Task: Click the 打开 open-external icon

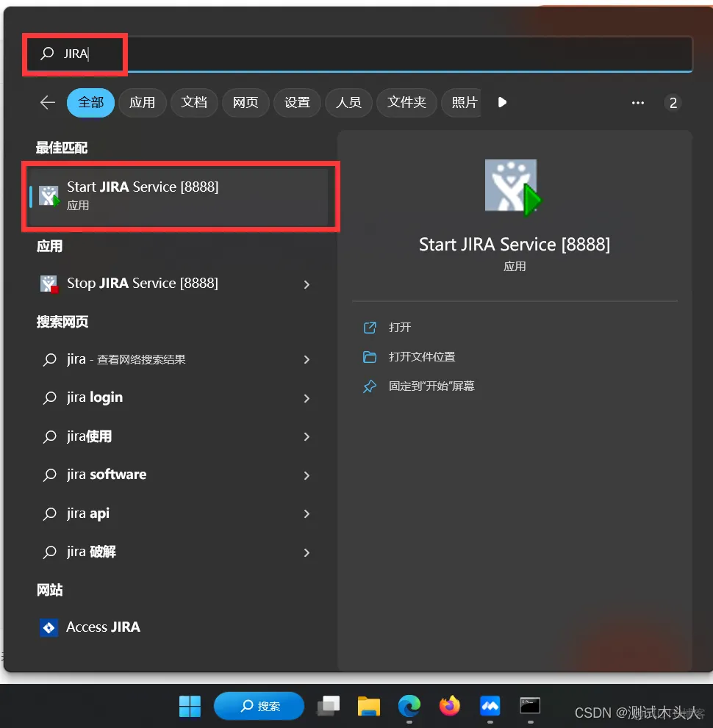Action: (370, 328)
